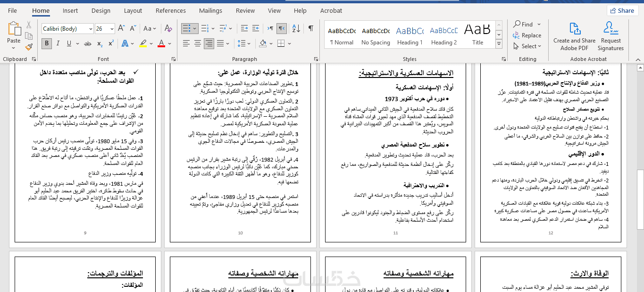Select the Format Painter brush

click(29, 47)
